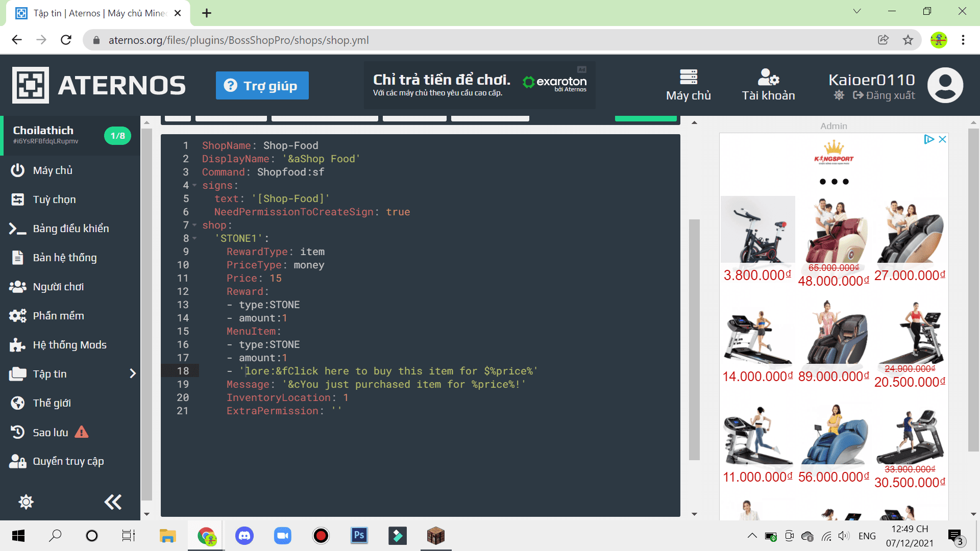Viewport: 980px width, 551px height.
Task: Open Phần mềm software page
Action: coord(58,316)
